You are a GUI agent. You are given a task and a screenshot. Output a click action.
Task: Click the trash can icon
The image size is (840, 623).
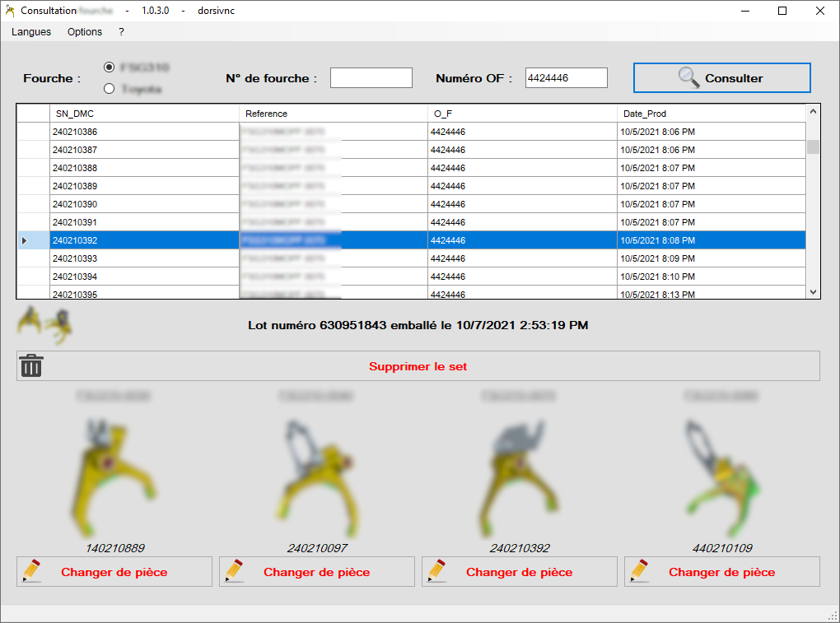(x=31, y=366)
